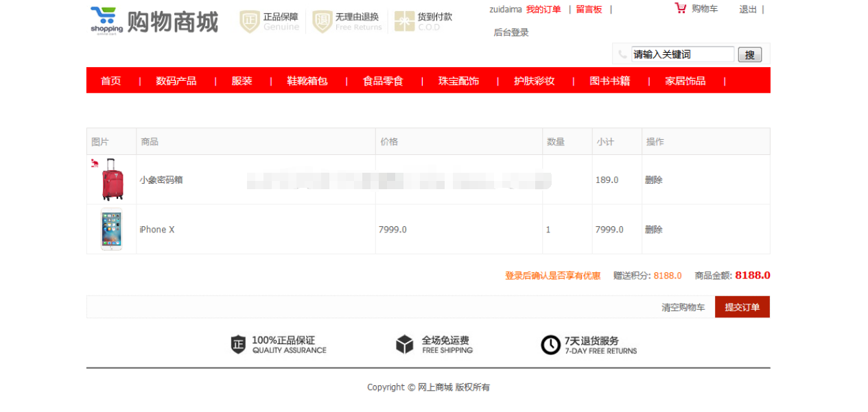Open the 留言板 link
The width and height of the screenshot is (868, 412).
pos(589,10)
